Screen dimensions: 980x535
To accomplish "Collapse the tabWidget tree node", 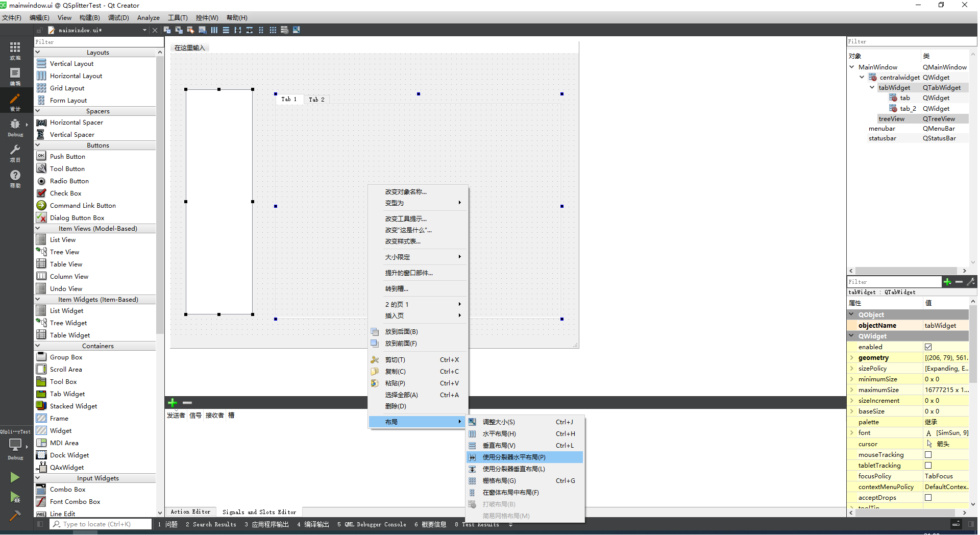I will (872, 87).
